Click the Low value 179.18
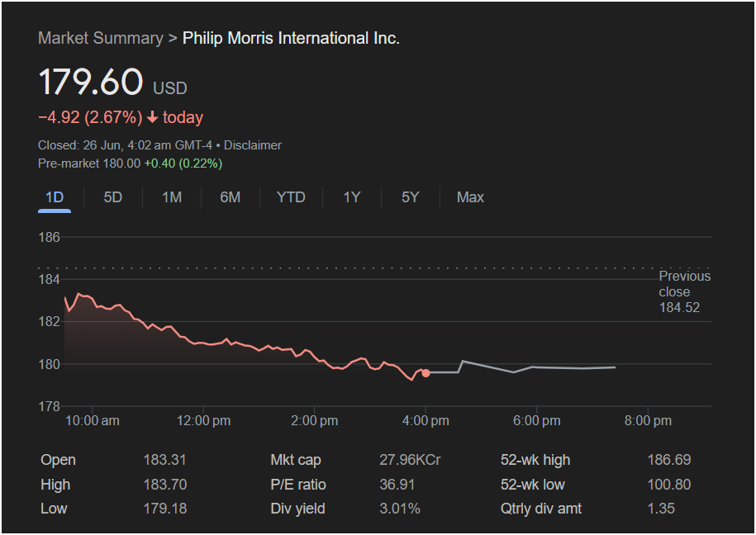Image resolution: width=756 pixels, height=535 pixels. point(165,509)
